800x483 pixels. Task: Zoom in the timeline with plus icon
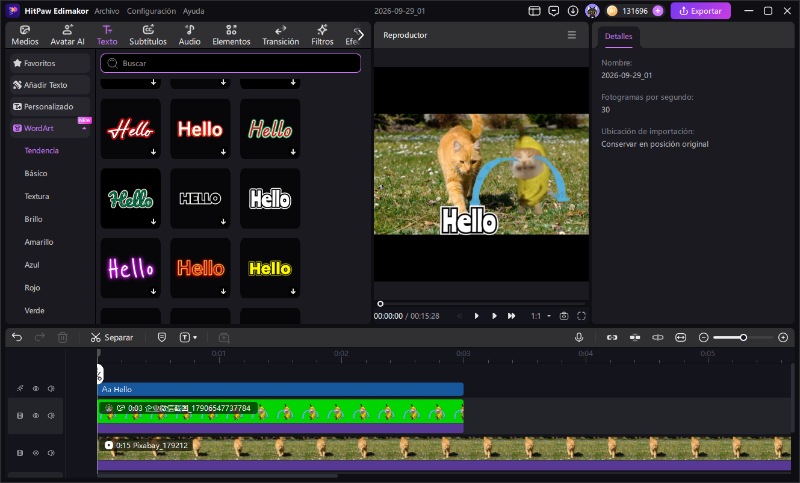tap(783, 337)
